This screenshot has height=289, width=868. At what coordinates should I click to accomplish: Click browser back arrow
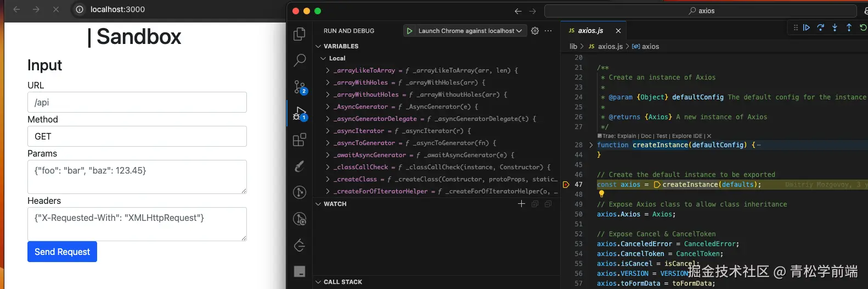16,9
